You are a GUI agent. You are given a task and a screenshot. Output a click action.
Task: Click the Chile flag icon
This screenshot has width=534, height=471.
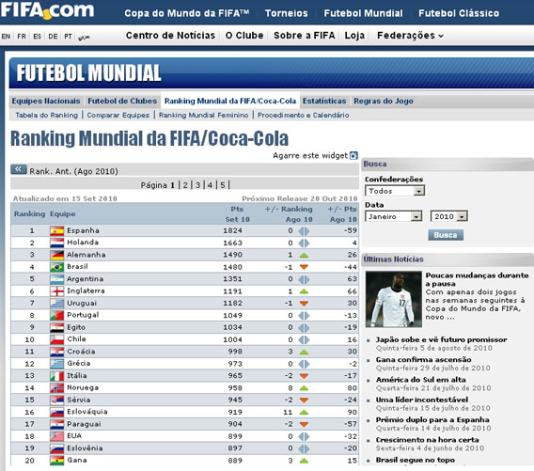coord(57,340)
